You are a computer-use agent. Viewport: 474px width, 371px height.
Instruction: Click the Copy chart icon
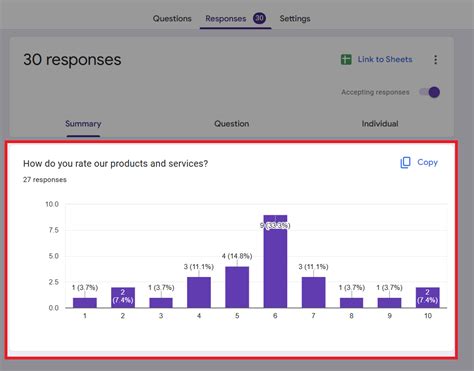[x=405, y=162]
